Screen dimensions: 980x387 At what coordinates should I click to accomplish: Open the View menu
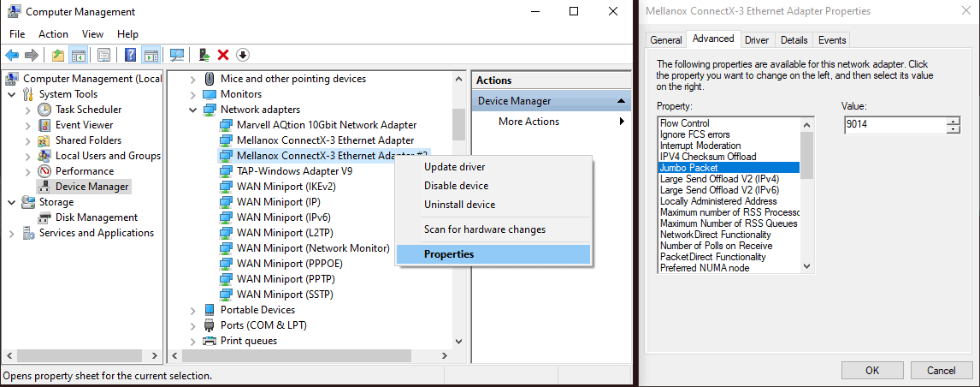[92, 33]
